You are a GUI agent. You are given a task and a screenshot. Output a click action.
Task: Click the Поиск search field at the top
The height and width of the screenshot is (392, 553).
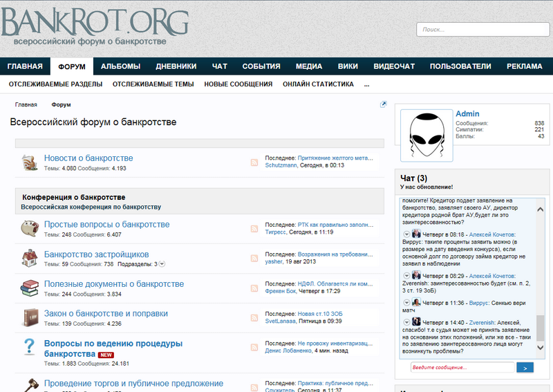[482, 30]
